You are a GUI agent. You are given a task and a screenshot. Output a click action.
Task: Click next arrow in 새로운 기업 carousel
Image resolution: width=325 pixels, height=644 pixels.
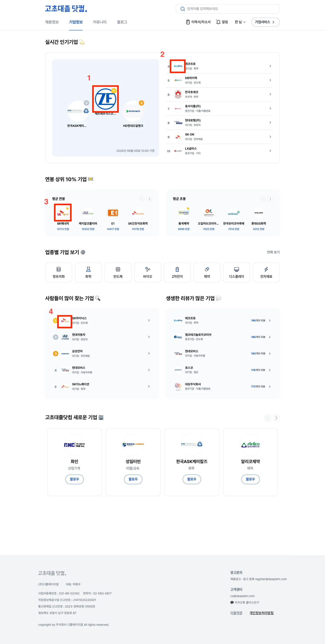(276, 418)
